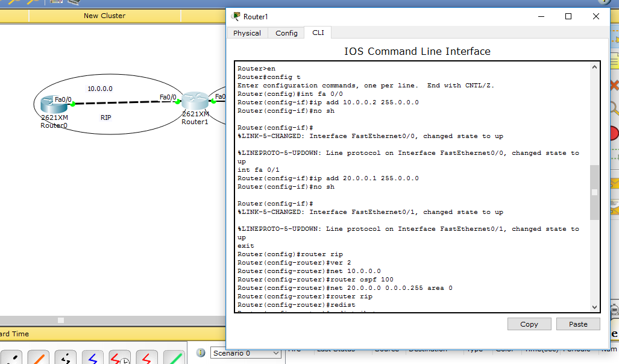The width and height of the screenshot is (619, 364).
Task: Switch to the Physical tab
Action: point(247,33)
